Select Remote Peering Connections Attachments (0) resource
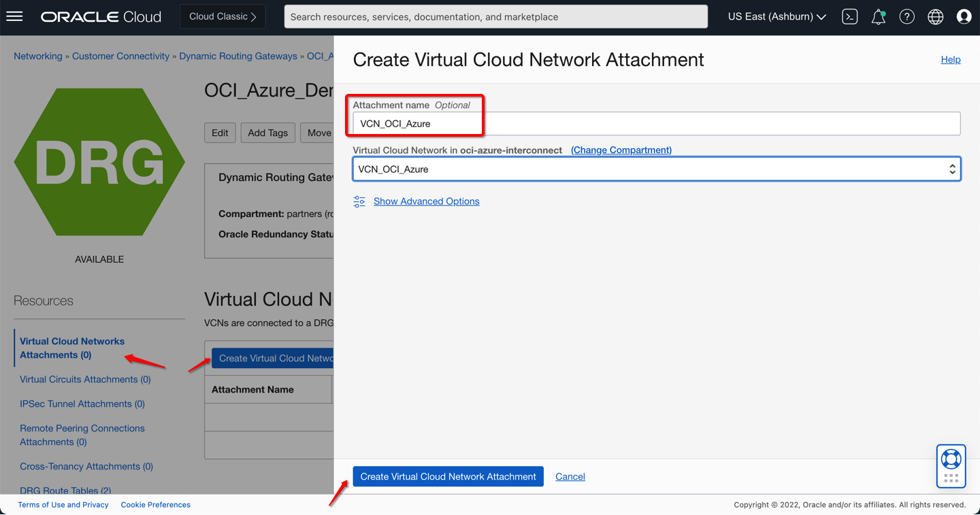 tap(82, 435)
